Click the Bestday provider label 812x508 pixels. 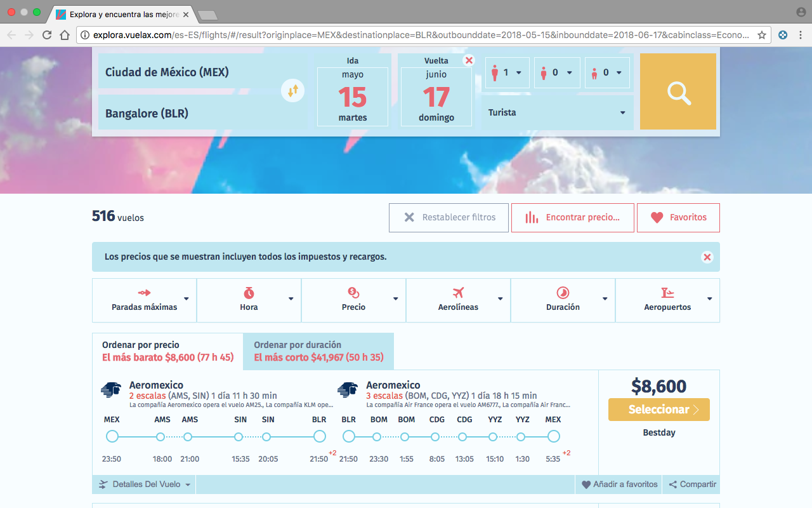tap(659, 432)
